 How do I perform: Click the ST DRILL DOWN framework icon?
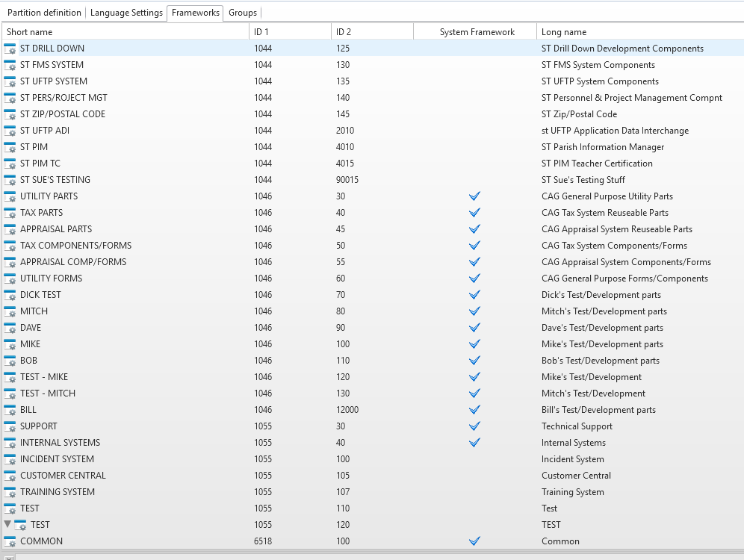click(10, 49)
